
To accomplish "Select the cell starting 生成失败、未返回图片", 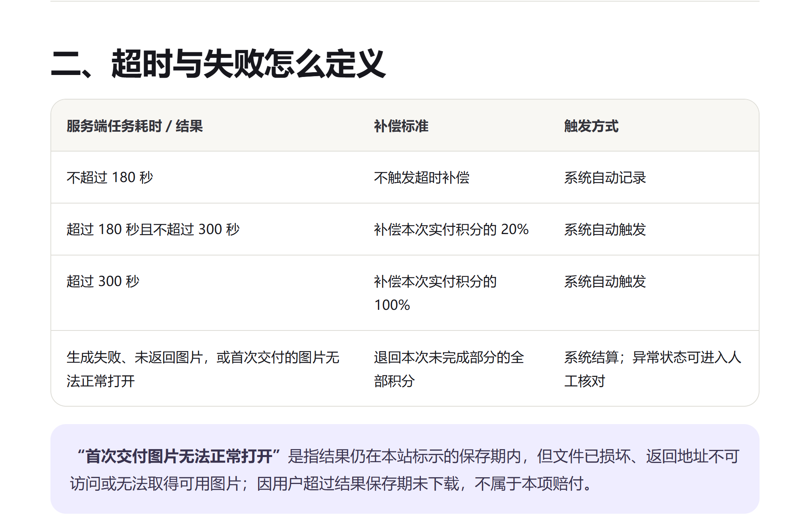I will click(x=203, y=369).
